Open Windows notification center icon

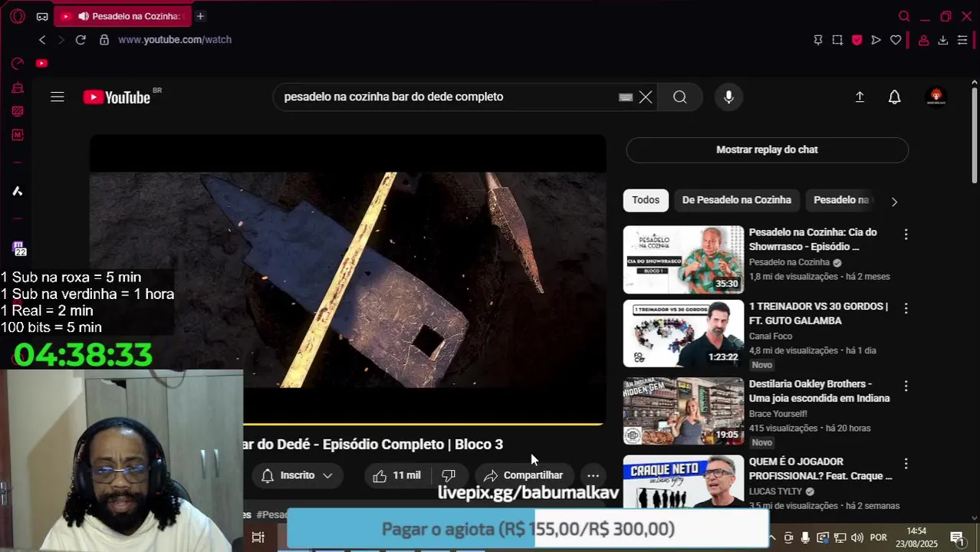click(x=957, y=537)
